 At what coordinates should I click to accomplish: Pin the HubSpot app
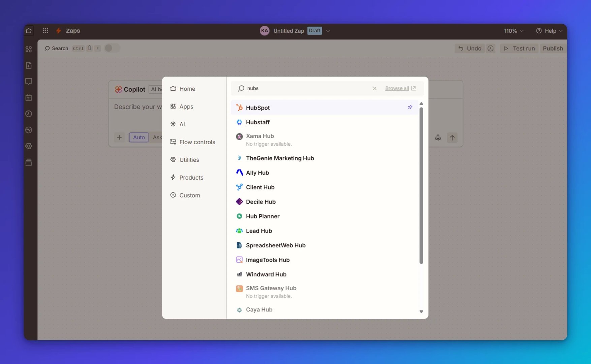tap(410, 107)
